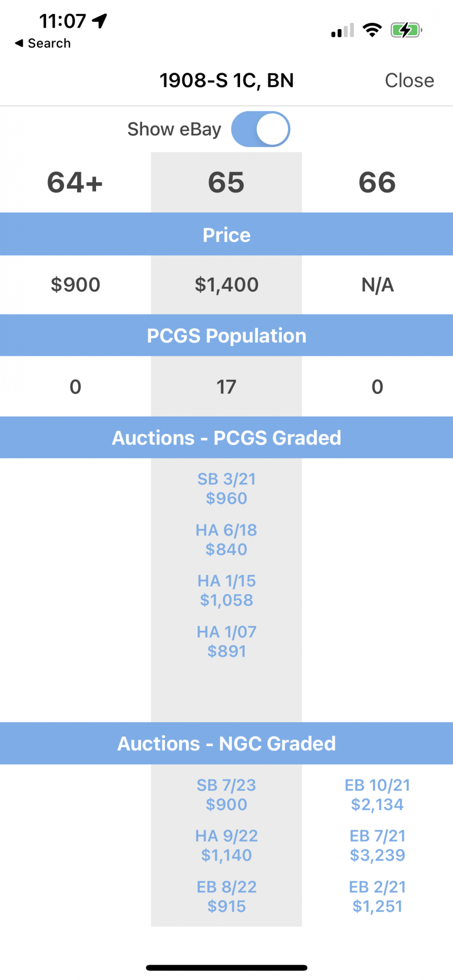453x980 pixels.
Task: Open the HA 1/07 $891 auction result
Action: (x=226, y=642)
